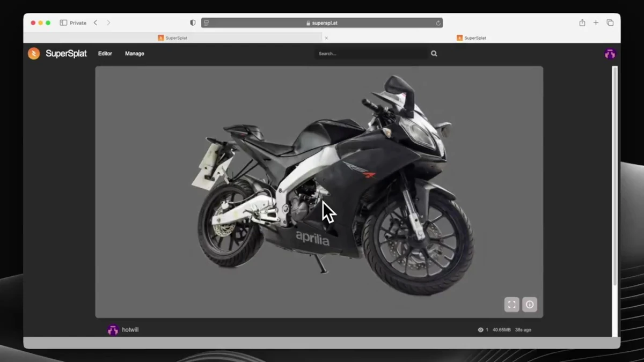The image size is (644, 362).
Task: Open the hotwill author avatar
Action: [113, 330]
